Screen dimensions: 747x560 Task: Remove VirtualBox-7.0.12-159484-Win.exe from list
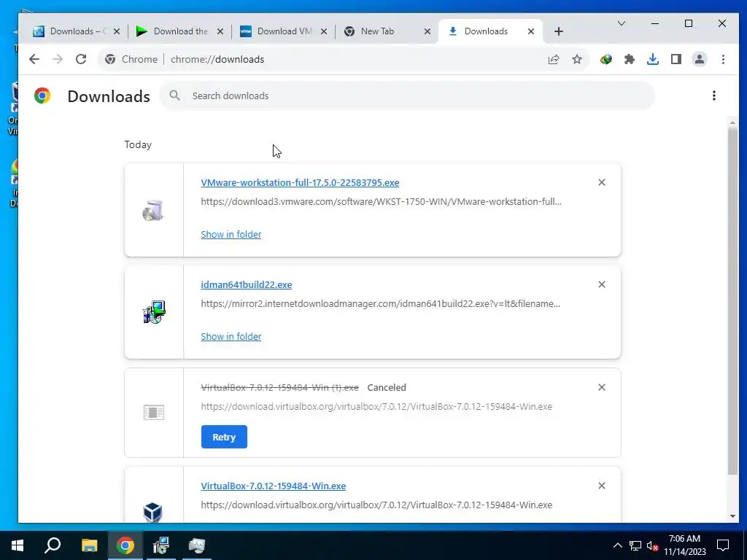[602, 486]
